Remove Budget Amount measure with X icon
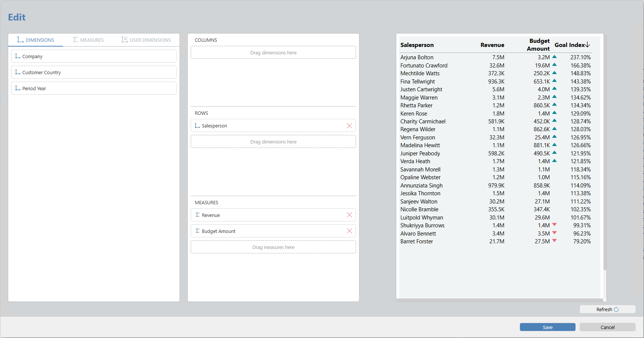The image size is (644, 338). click(x=349, y=231)
